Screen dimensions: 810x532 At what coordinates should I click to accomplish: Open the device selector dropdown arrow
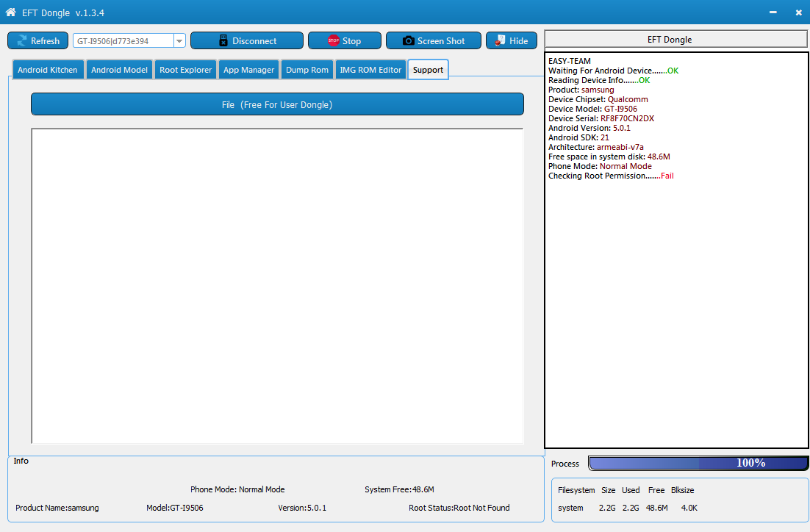(179, 41)
